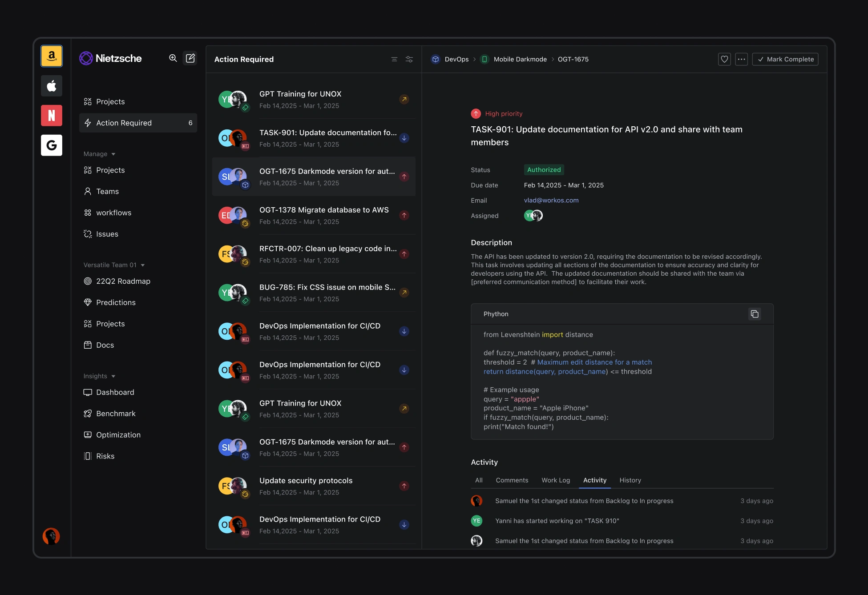Open the Work Log tab
Screen dimensions: 868x595
pos(556,480)
